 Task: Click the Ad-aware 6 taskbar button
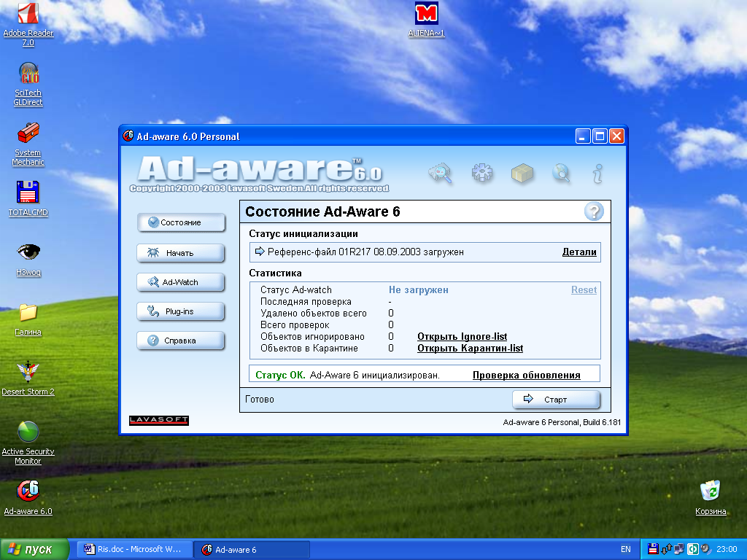pos(252,549)
